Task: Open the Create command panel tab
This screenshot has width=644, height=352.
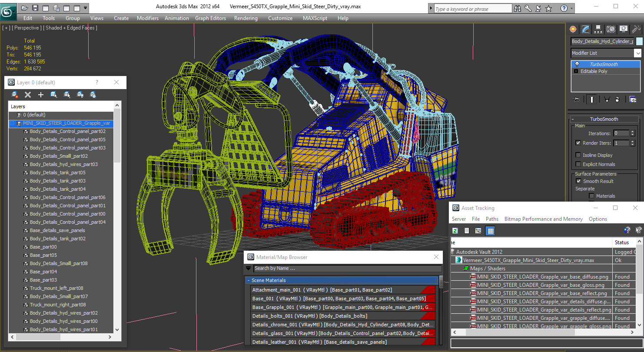Action: point(573,29)
